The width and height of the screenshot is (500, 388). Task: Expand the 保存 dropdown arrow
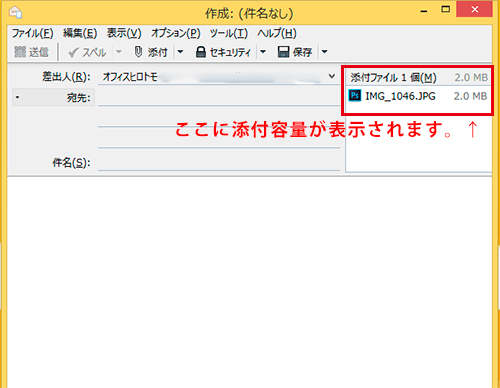(x=324, y=52)
